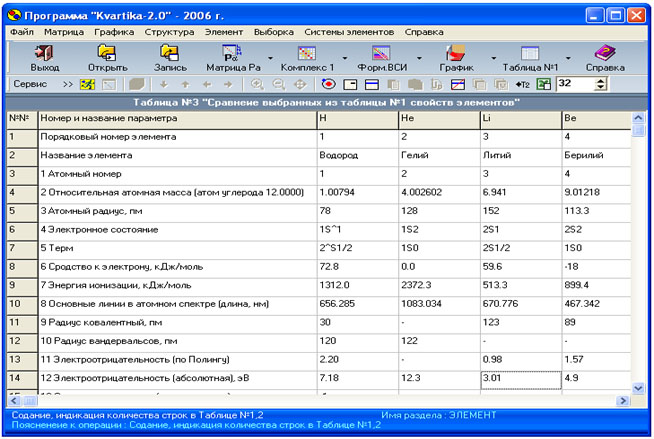Click the Гелий cell
The width and height of the screenshot is (654, 439).
point(439,158)
